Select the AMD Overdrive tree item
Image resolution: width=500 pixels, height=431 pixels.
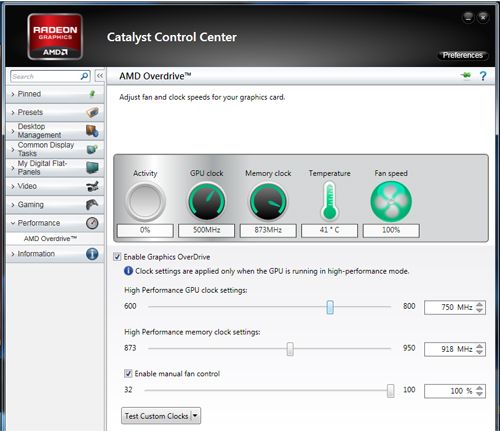point(50,239)
